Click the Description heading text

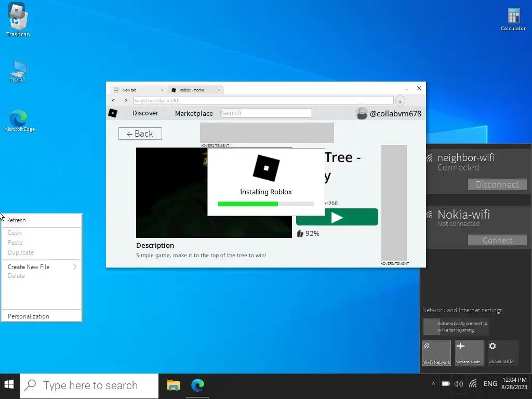click(x=155, y=245)
